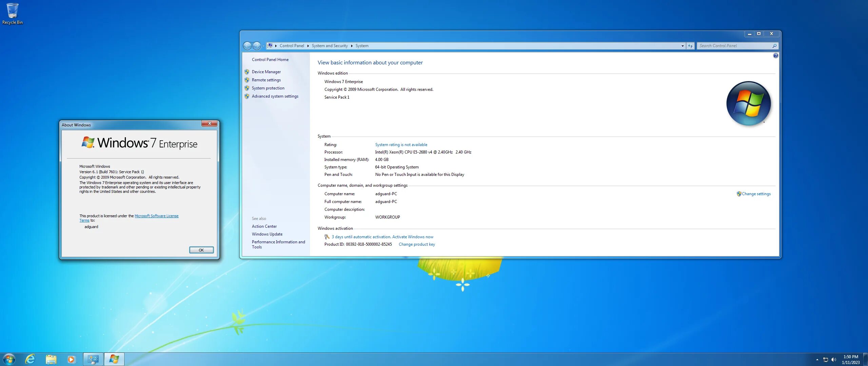Open Windows Explorer from taskbar
Image resolution: width=868 pixels, height=366 pixels.
tap(51, 359)
